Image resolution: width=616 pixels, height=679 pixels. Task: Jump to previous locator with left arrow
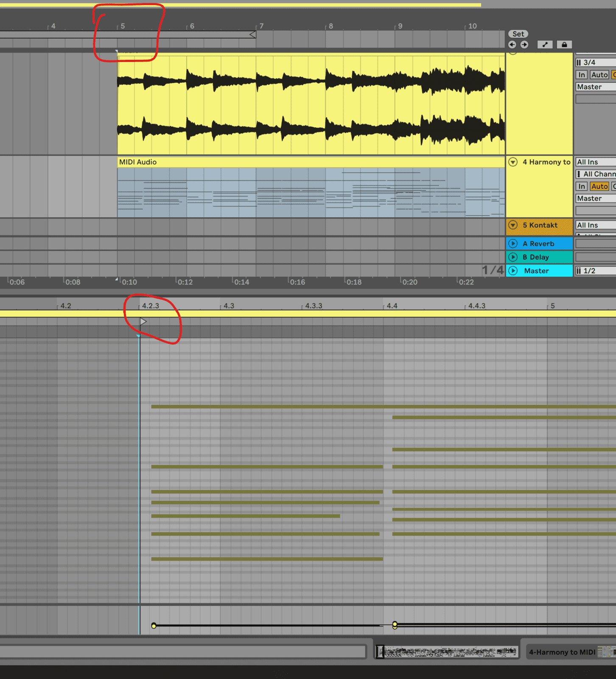(x=512, y=45)
